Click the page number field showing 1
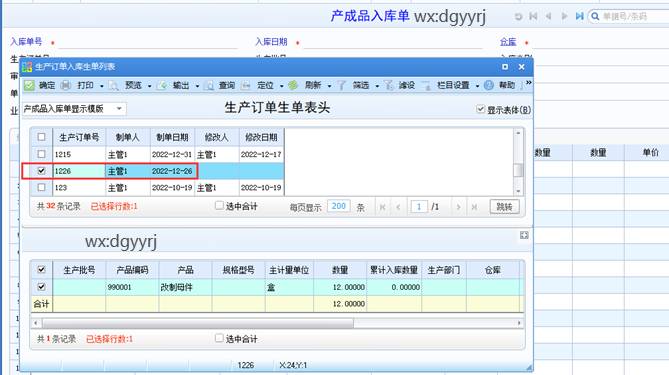The image size is (669, 375). click(x=419, y=207)
